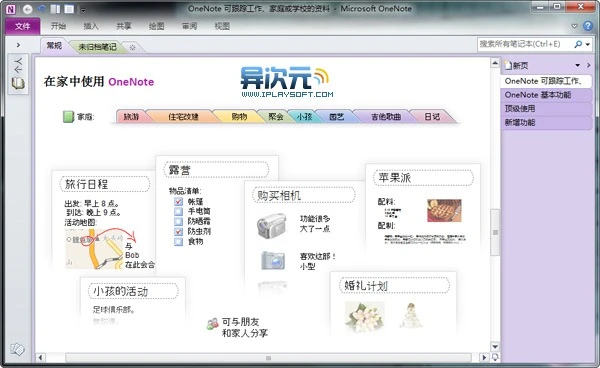The height and width of the screenshot is (368, 600).
Task: Open the 新页 dropdown arrow
Action: coord(577,65)
